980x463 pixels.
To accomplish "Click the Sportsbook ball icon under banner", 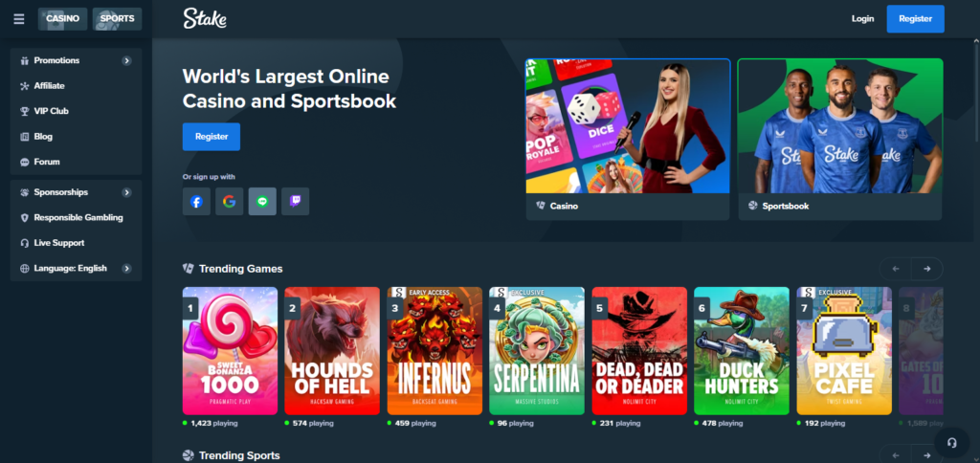I will coord(752,206).
